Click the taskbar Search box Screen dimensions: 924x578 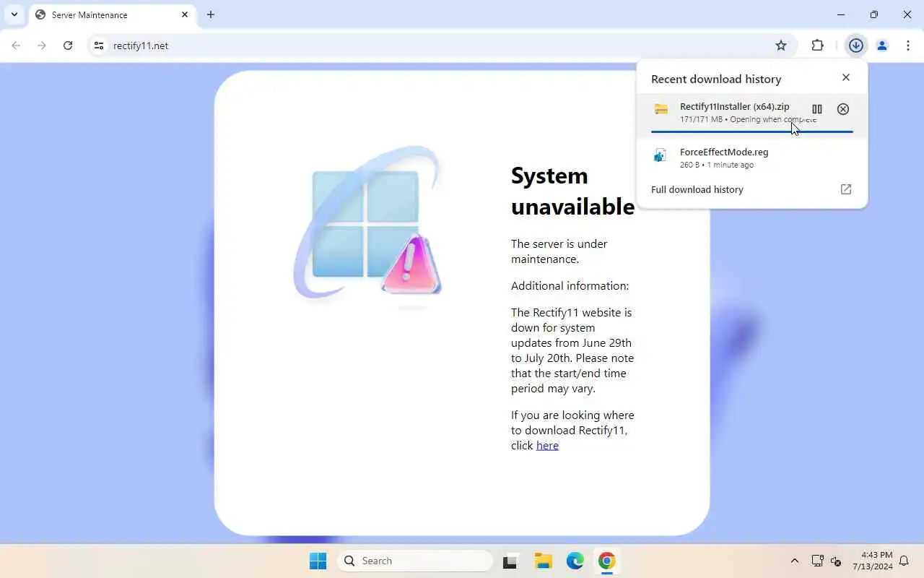coord(415,561)
